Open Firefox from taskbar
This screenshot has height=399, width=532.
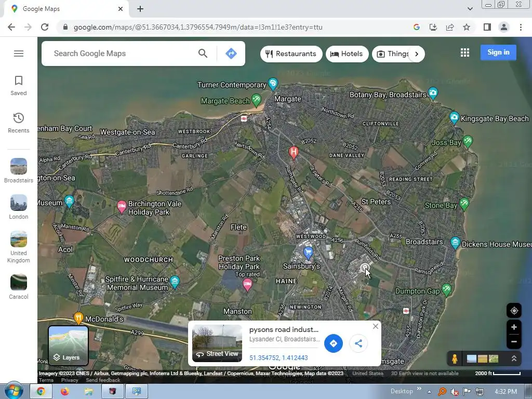click(x=64, y=392)
